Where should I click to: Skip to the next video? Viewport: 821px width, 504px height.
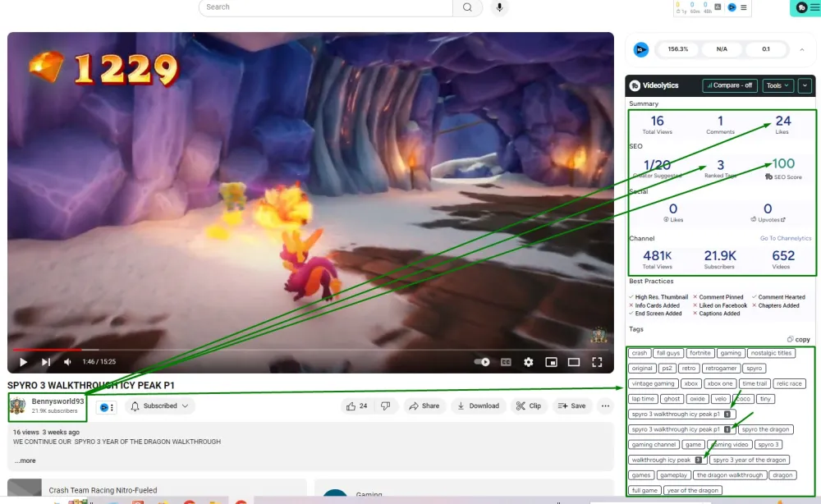tap(46, 362)
